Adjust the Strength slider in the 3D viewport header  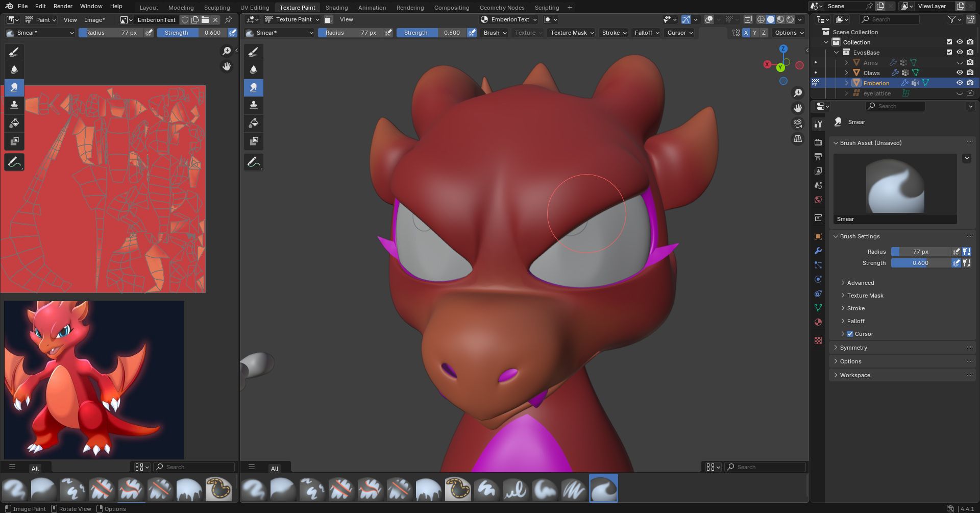tap(431, 33)
